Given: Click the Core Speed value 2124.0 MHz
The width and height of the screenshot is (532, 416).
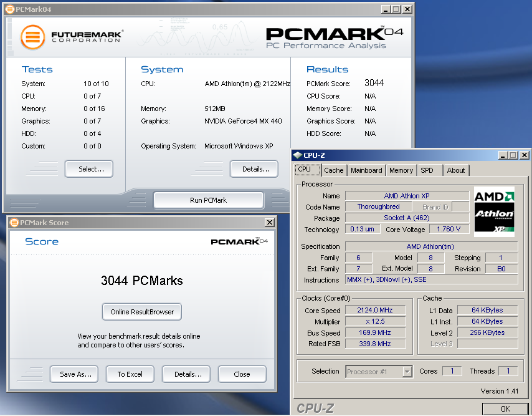Looking at the screenshot, I should tap(375, 310).
